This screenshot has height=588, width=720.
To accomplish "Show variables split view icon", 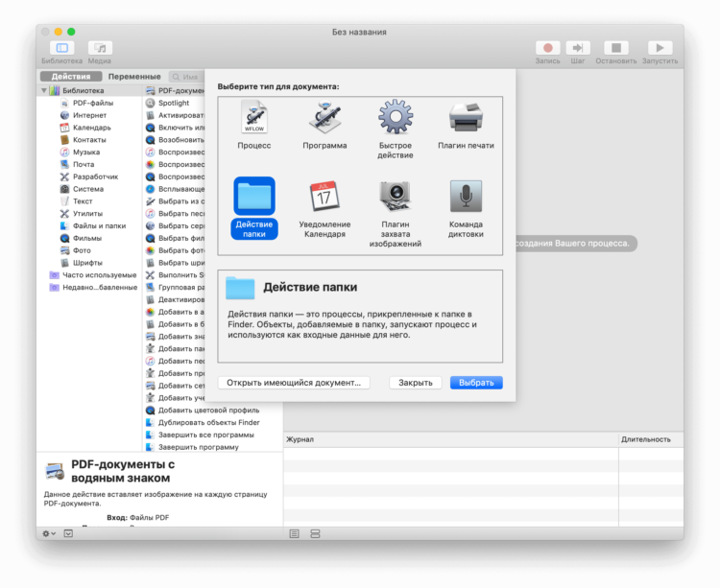I will [x=315, y=534].
